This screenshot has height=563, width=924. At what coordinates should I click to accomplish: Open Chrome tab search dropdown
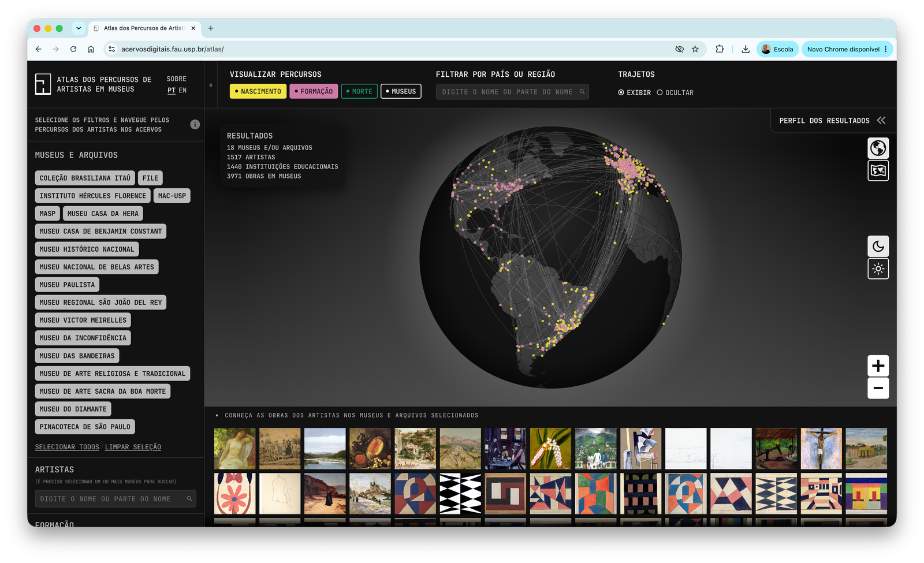pos(79,28)
